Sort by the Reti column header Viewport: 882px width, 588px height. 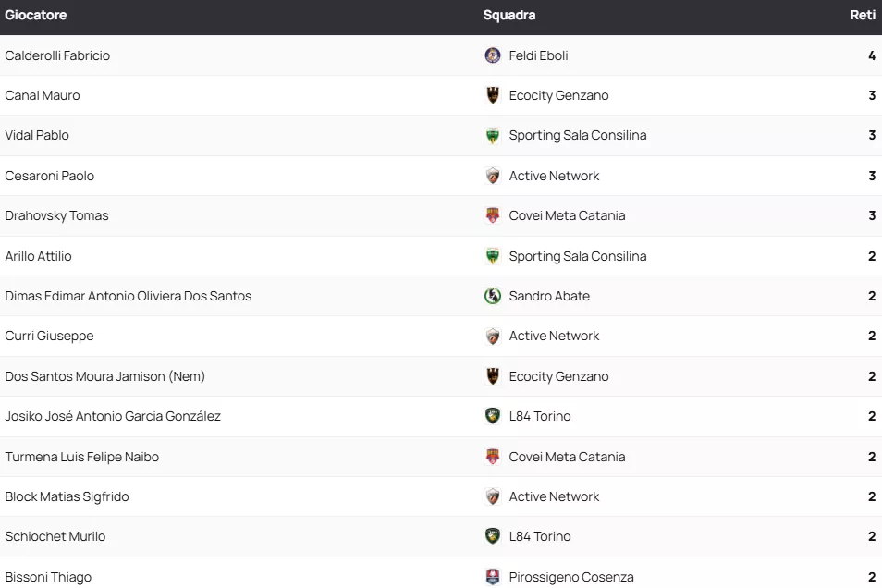[863, 15]
